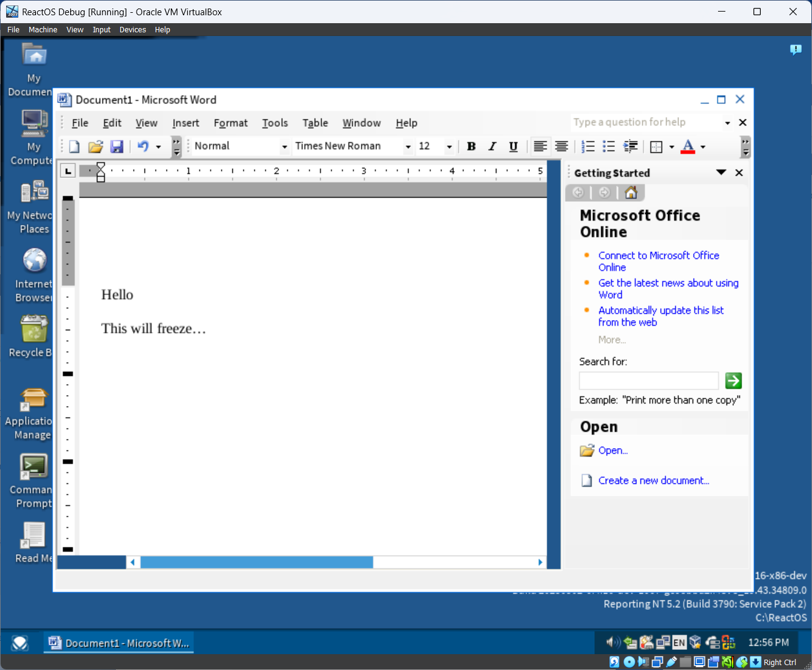The image size is (812, 670).
Task: Open the help question history dropdown
Action: (x=727, y=123)
